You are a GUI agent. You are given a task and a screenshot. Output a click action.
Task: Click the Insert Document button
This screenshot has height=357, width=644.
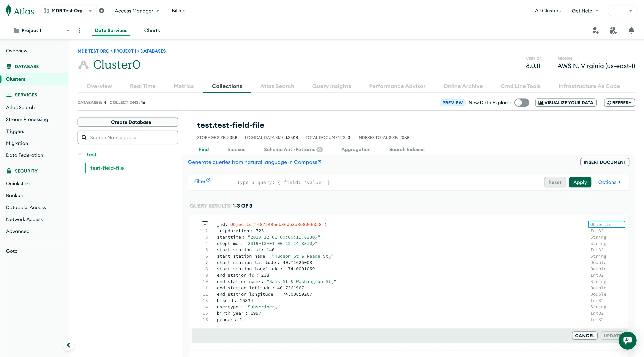605,162
